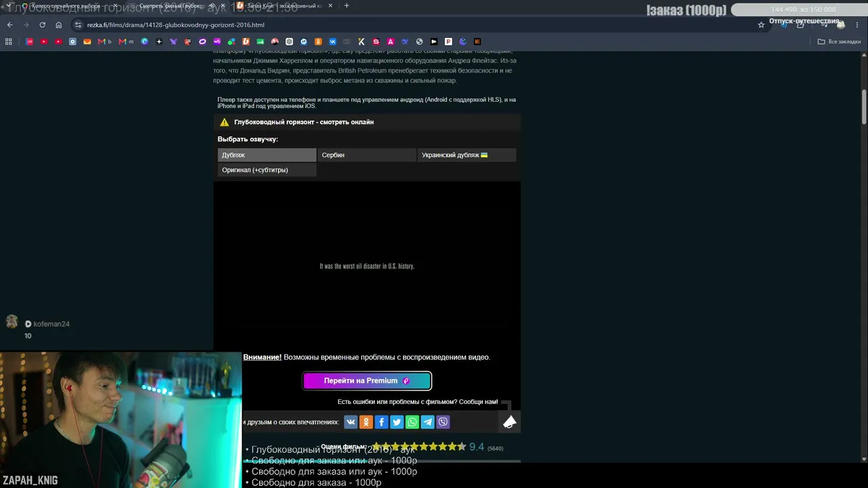
Task: Click the video player area
Action: (x=367, y=266)
